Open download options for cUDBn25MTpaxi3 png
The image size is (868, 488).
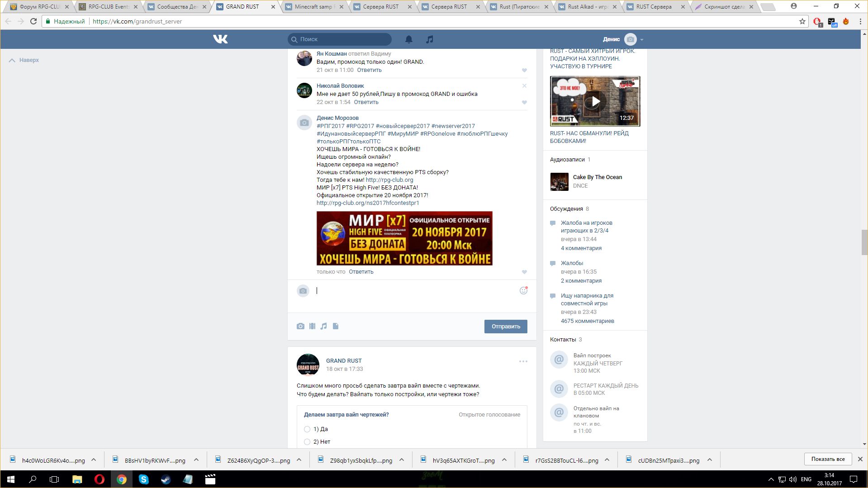point(710,460)
